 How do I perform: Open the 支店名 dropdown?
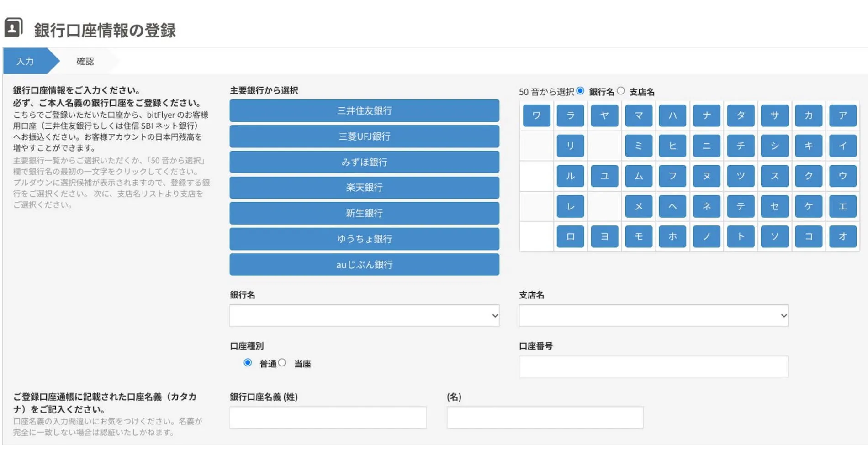pos(653,315)
